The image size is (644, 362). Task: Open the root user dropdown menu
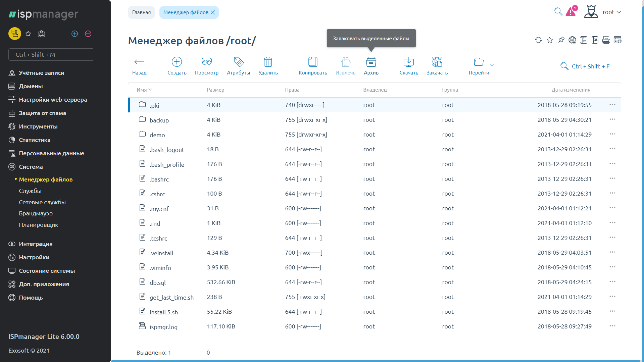611,12
